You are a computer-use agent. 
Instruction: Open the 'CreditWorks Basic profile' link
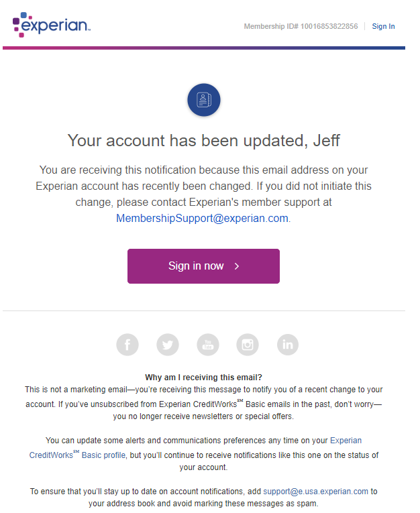coord(77,455)
